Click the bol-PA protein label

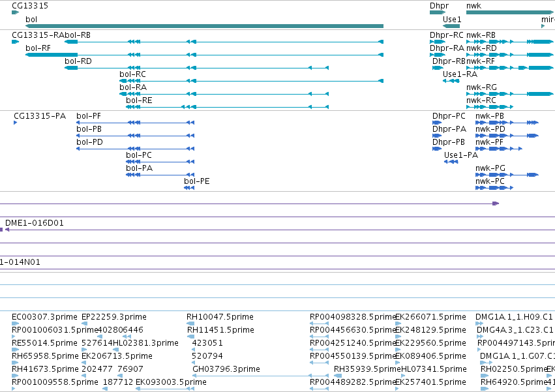139,168
